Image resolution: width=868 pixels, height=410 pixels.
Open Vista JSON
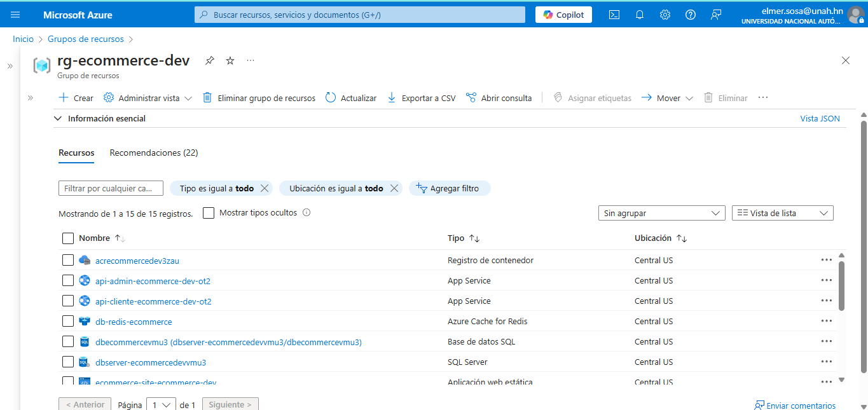coord(820,118)
